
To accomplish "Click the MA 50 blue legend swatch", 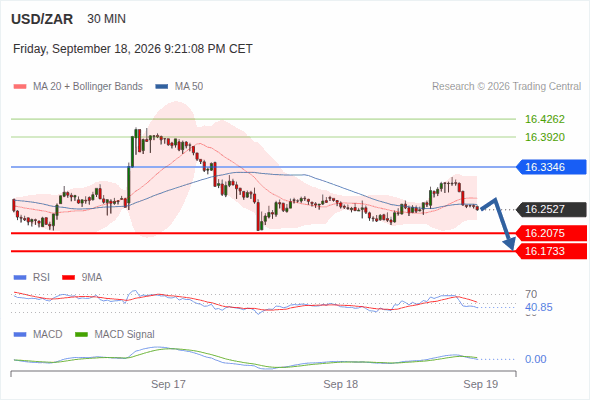I will pyautogui.click(x=162, y=87).
